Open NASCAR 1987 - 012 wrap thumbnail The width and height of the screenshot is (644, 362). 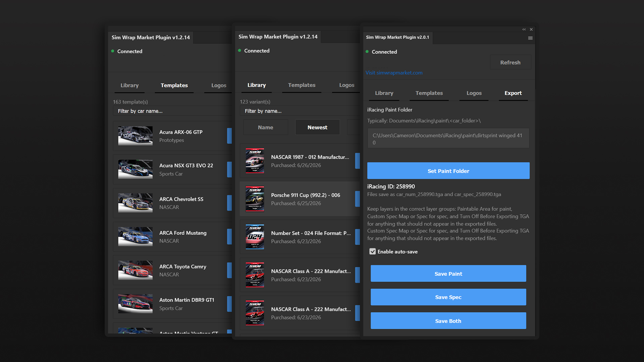(x=255, y=161)
